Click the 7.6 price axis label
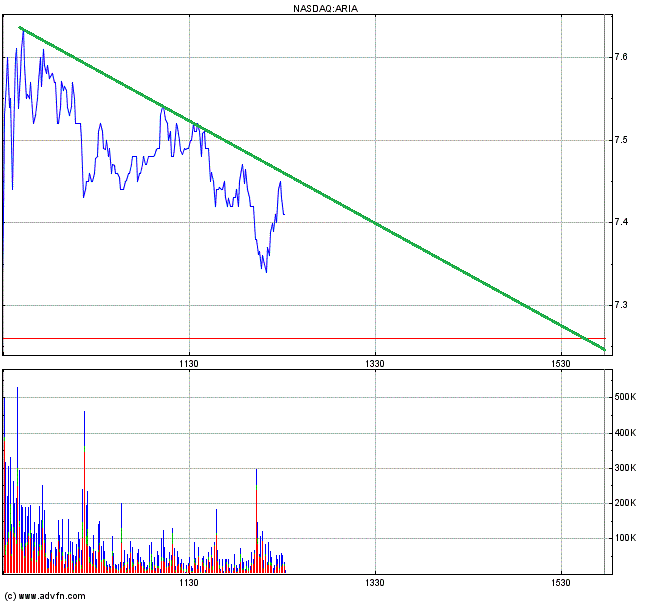The width and height of the screenshot is (650, 603). coord(621,57)
